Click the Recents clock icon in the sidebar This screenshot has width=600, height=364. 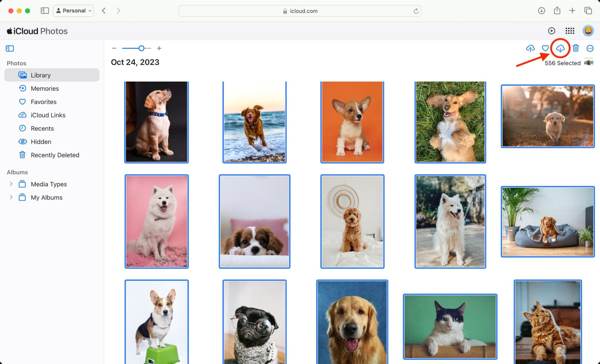[23, 128]
